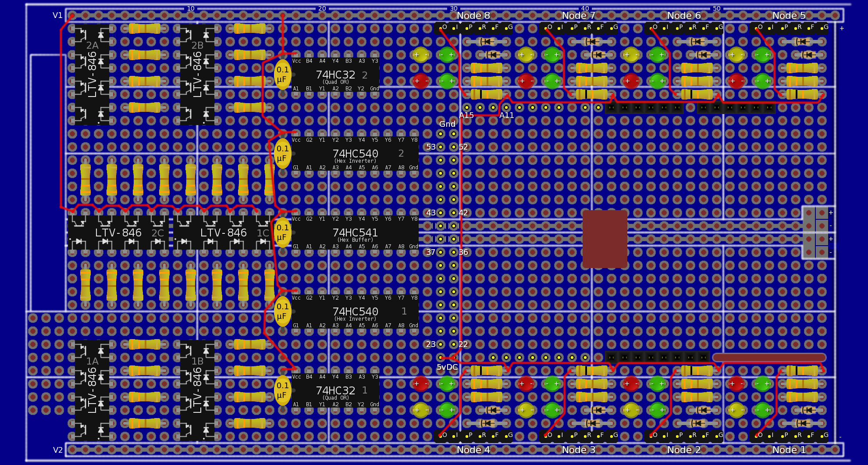Click the Node 7 label
This screenshot has width=868, height=465.
click(579, 15)
